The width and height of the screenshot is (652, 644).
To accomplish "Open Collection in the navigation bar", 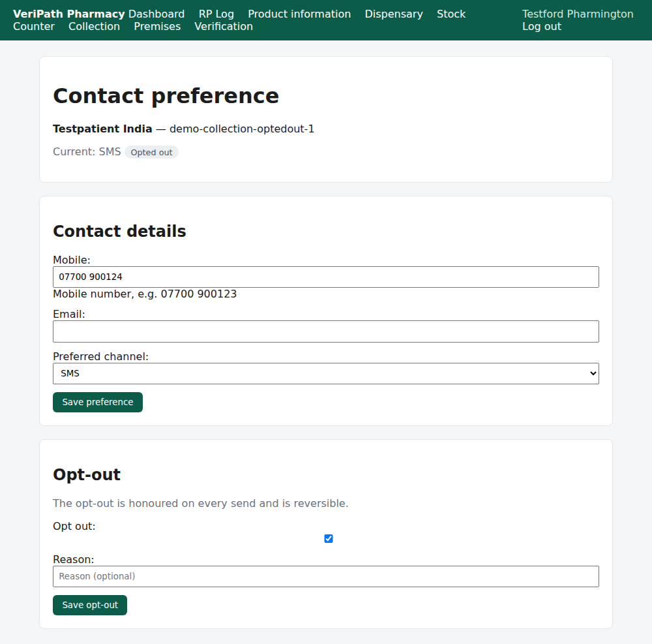I will point(94,26).
